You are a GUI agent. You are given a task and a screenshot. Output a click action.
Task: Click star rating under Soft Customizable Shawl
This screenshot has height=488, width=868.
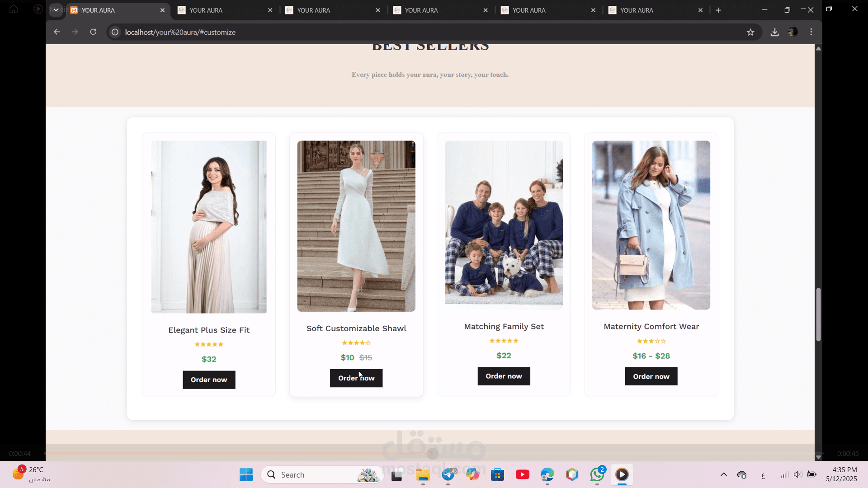(x=356, y=343)
